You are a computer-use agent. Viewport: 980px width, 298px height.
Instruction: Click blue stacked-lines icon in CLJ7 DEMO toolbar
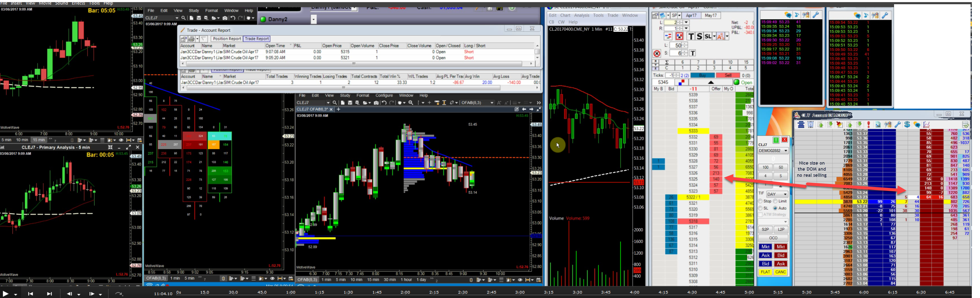pos(801,125)
